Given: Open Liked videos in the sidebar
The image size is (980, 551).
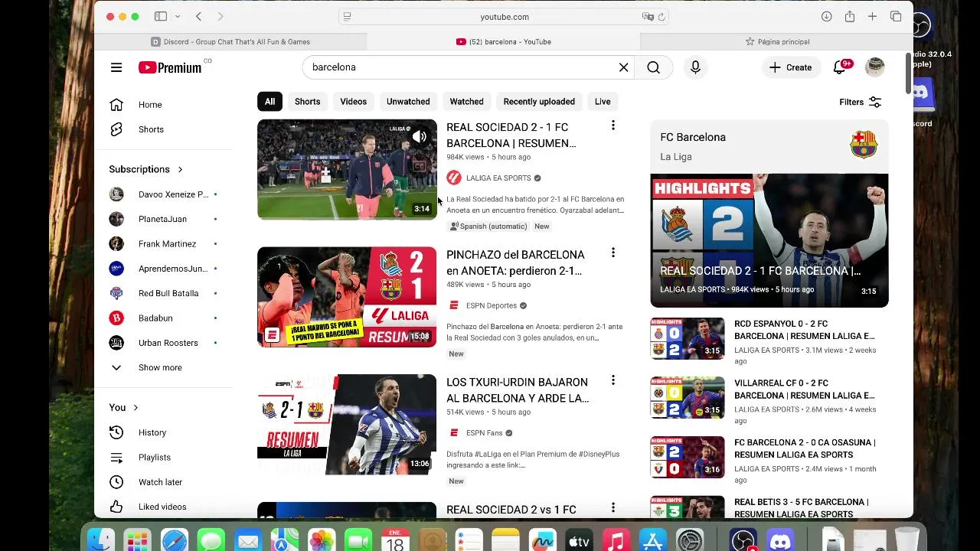Looking at the screenshot, I should click(163, 507).
